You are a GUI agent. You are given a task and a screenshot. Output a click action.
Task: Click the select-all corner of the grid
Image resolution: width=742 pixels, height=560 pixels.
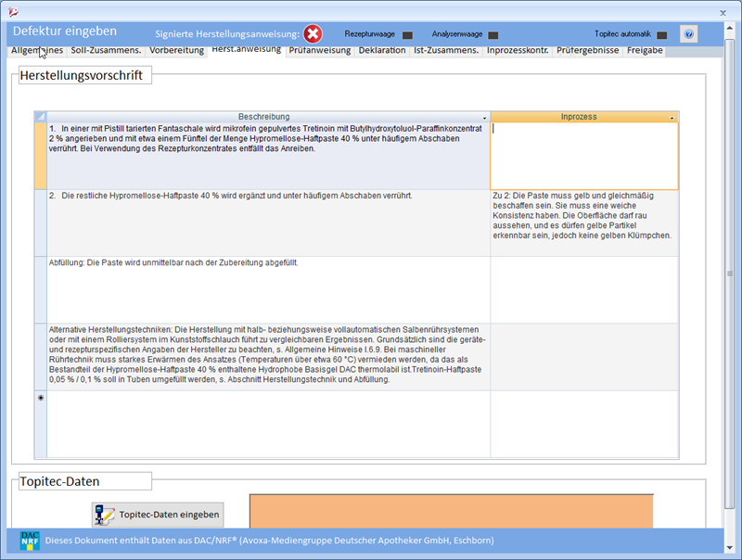[x=40, y=117]
